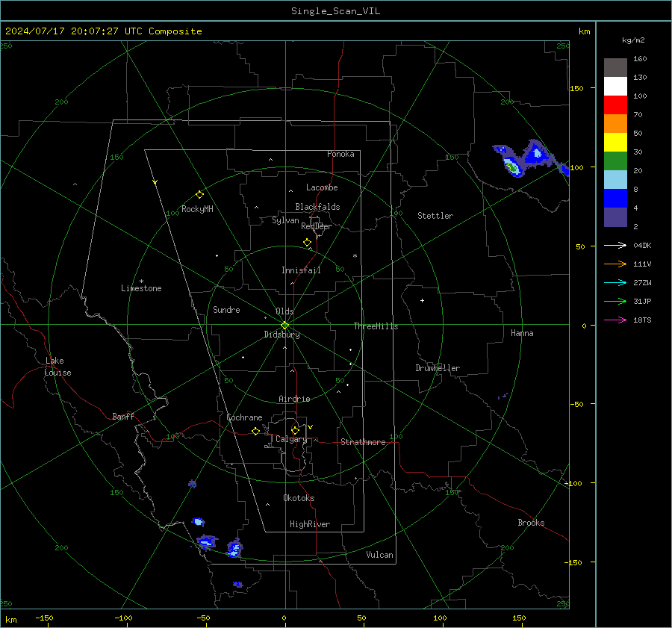Click the 18TS legend label
Screen dimensions: 672x628
(x=642, y=320)
